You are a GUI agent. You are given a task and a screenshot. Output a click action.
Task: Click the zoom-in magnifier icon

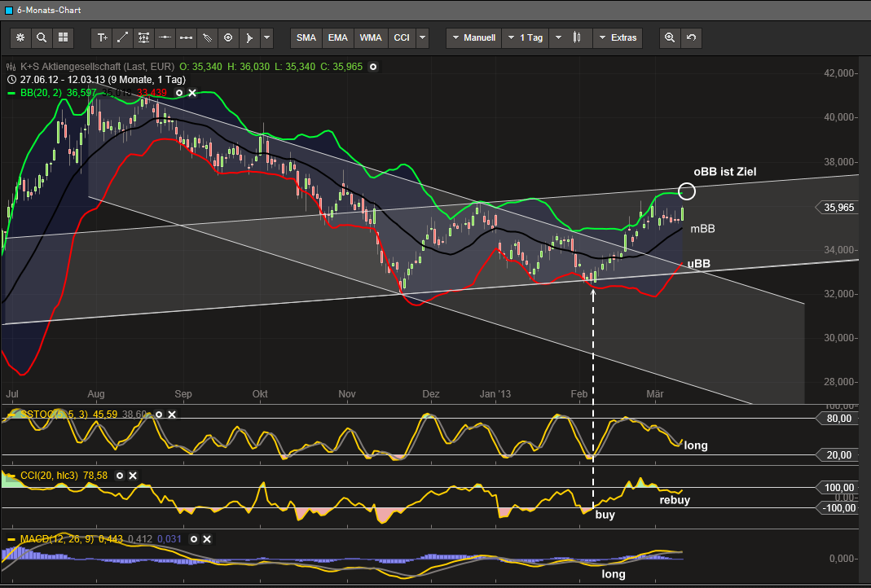pyautogui.click(x=670, y=37)
